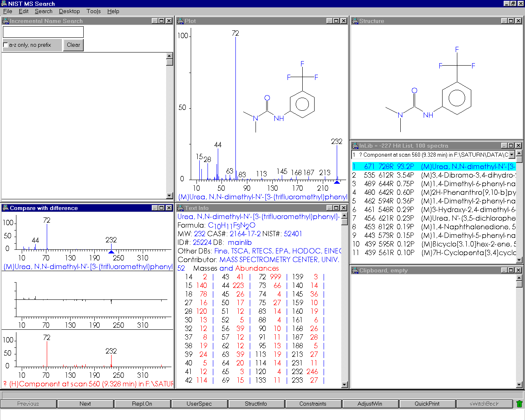Viewport: 525px width, 420px height.
Task: Click the Hit List window title icon
Action: 355,146
